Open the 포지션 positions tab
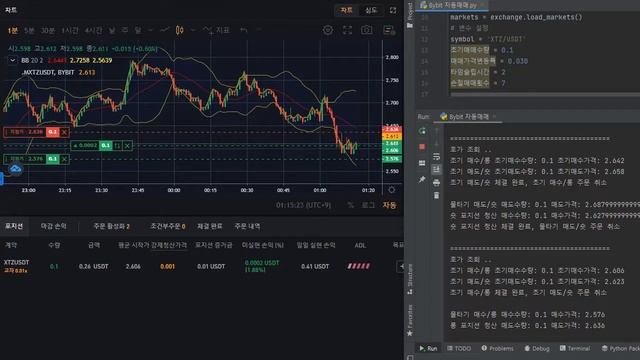640x360 pixels. (14, 226)
